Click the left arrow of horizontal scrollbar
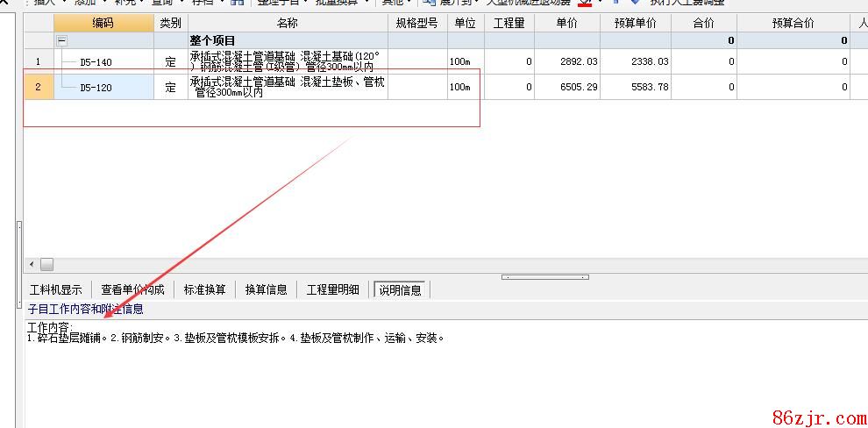Screen dimensions: 868x428 click(x=32, y=264)
